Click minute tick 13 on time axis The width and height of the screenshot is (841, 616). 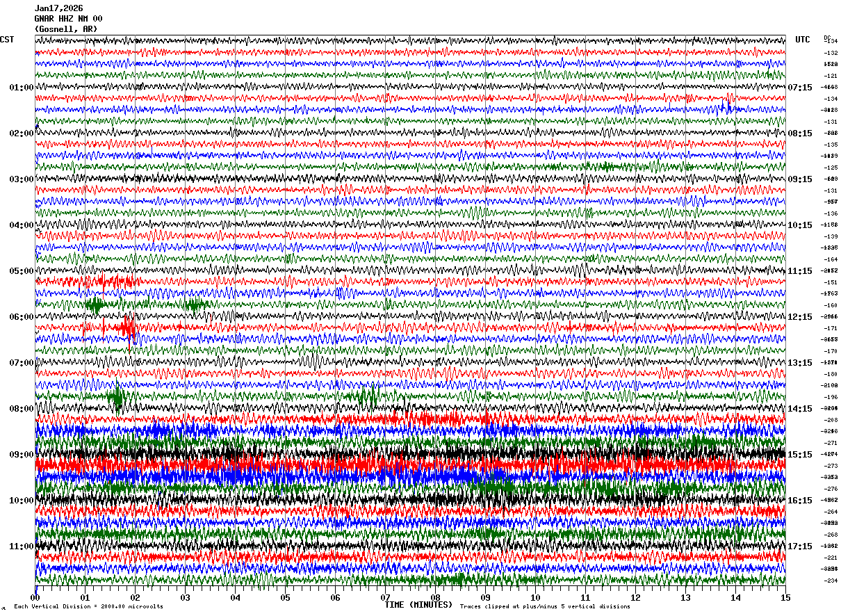point(686,597)
